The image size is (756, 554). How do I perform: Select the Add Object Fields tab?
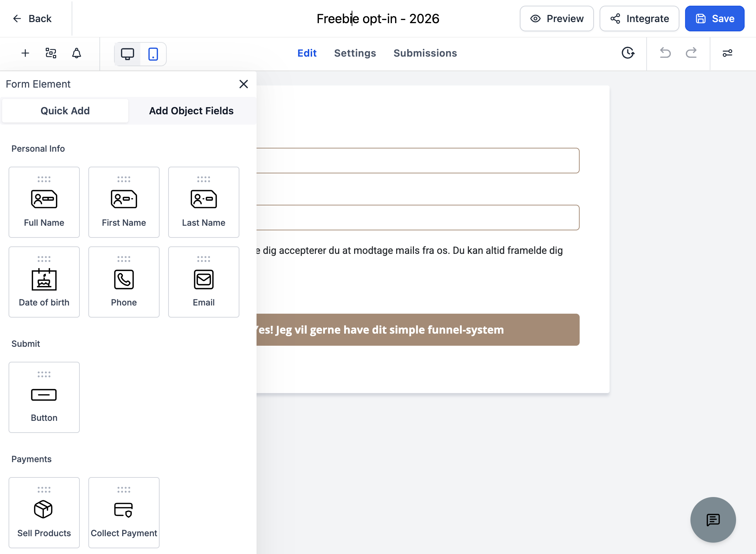(191, 111)
